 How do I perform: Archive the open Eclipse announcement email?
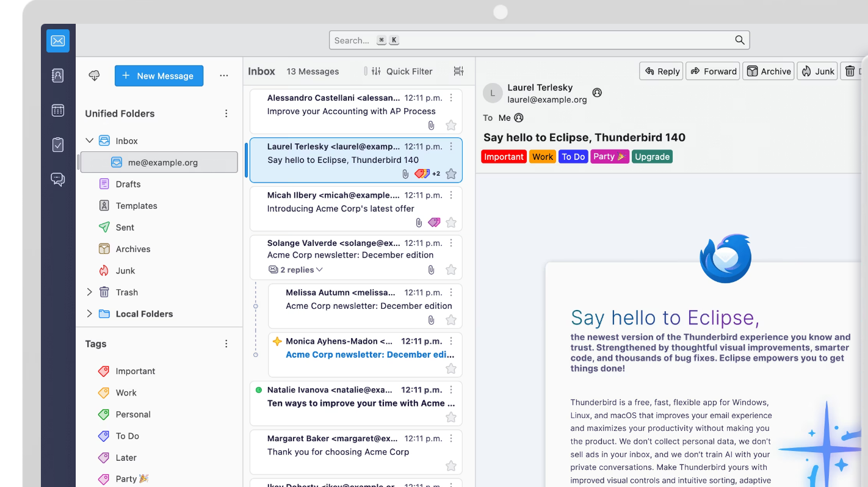click(769, 71)
